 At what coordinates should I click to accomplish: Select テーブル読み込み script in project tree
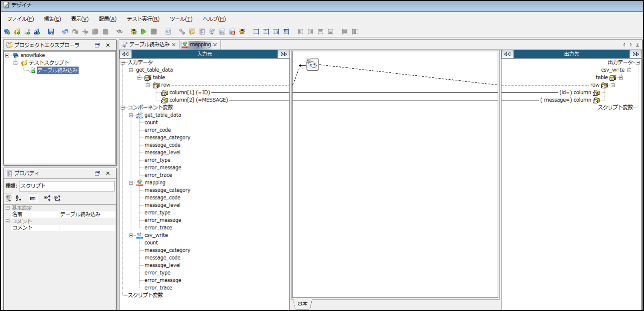[x=57, y=70]
